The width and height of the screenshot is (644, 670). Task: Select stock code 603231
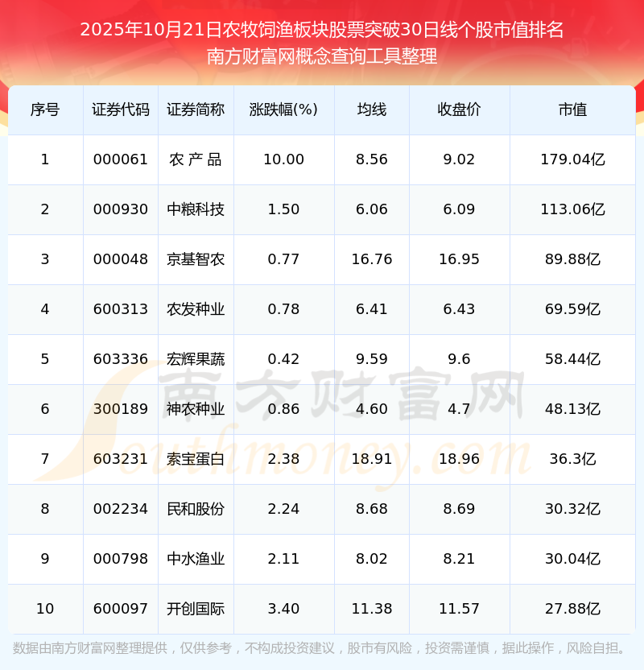121,459
